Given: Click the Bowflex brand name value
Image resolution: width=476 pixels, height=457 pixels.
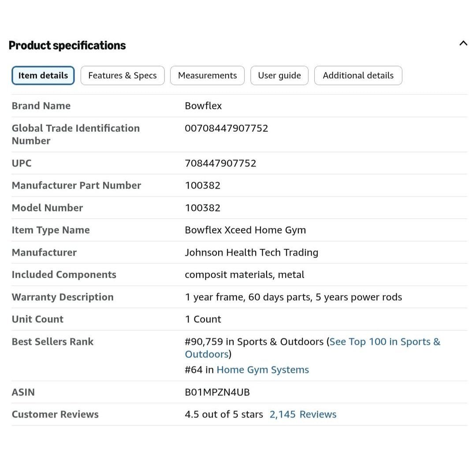Looking at the screenshot, I should (x=203, y=106).
